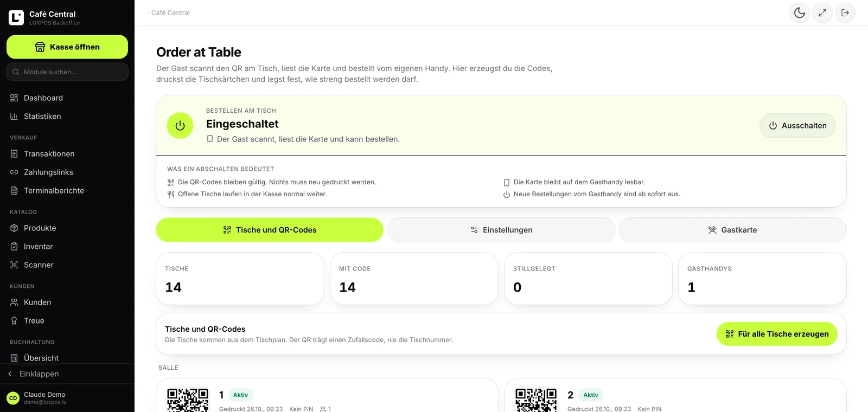Click the SALLE section label

168,368
